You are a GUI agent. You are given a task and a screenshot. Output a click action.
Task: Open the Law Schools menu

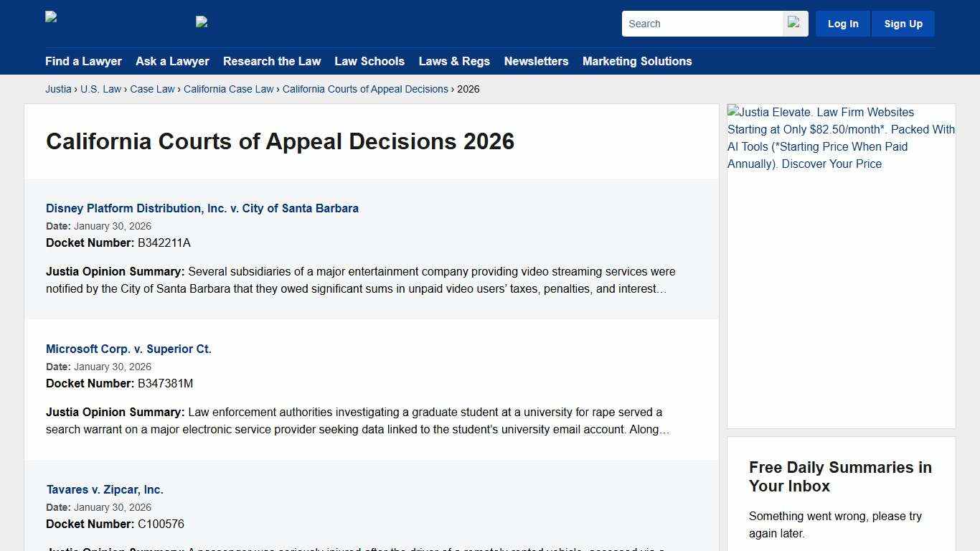pos(369,62)
